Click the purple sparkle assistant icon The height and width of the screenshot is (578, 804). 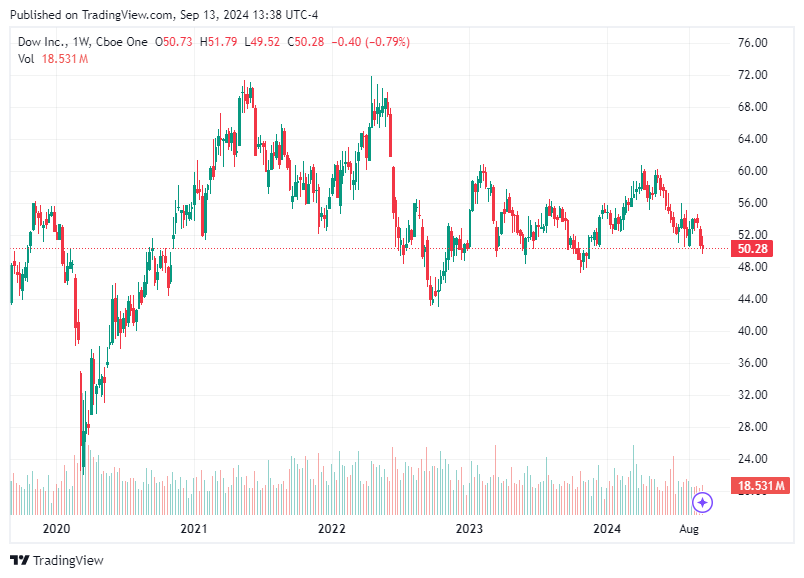(x=703, y=503)
